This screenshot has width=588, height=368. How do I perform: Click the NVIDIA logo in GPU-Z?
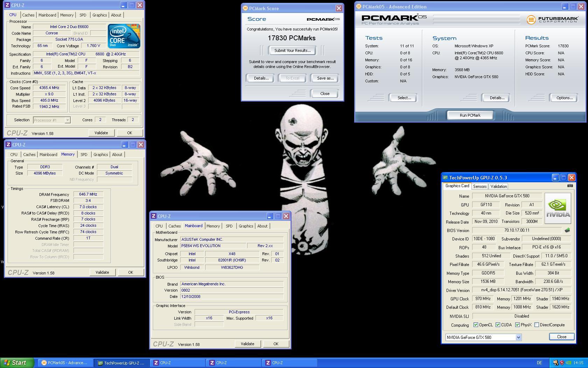(558, 209)
